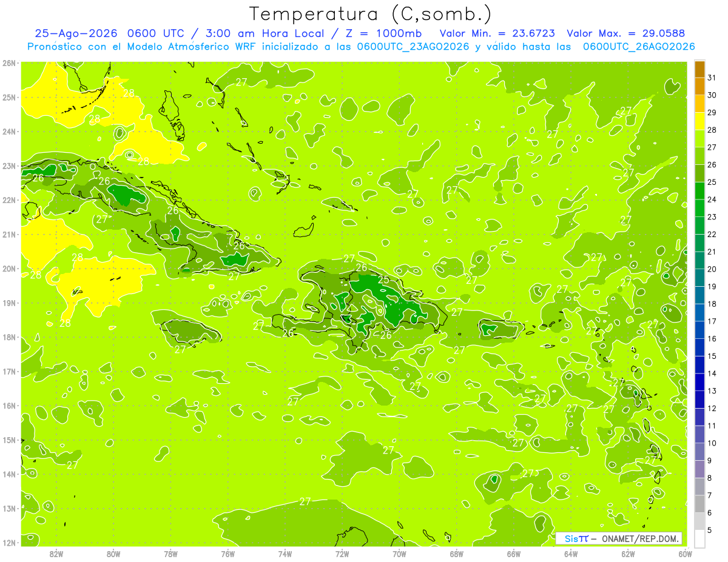
Task: Click the "70W" longitude axis label
Action: pyautogui.click(x=399, y=554)
